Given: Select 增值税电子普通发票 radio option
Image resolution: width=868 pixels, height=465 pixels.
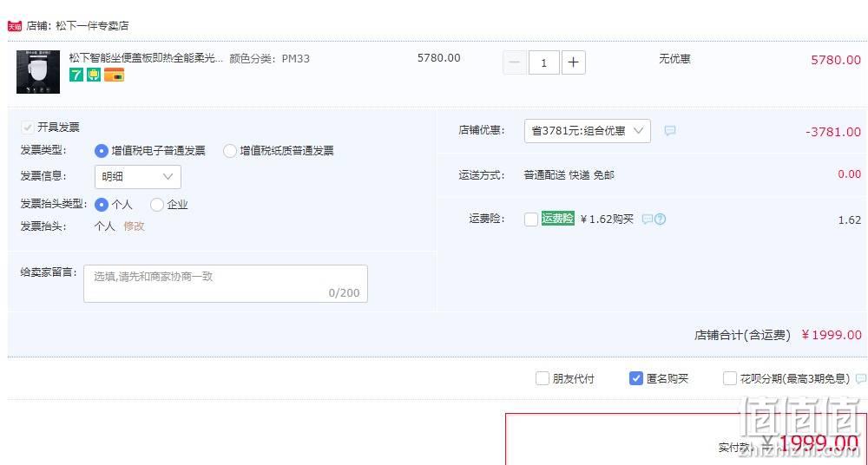Looking at the screenshot, I should [102, 151].
